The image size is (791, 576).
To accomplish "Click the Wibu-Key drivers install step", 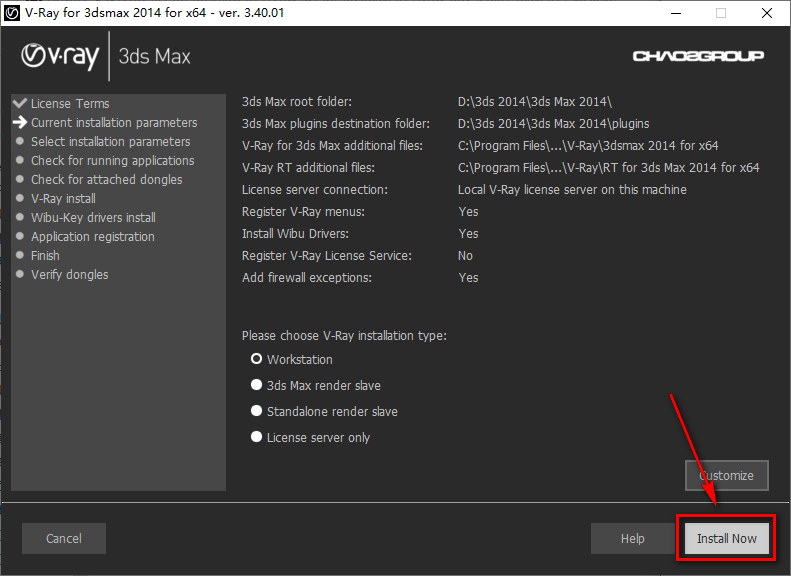I will coord(93,217).
